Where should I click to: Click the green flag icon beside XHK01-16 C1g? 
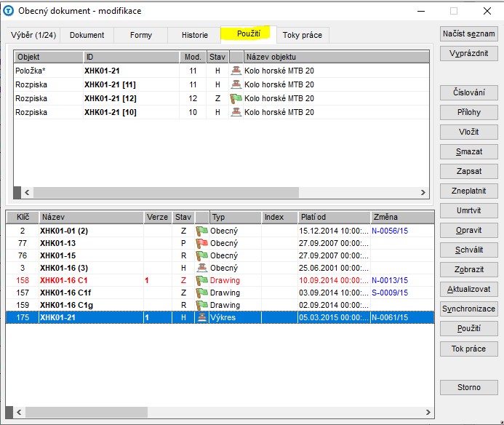[x=202, y=305]
